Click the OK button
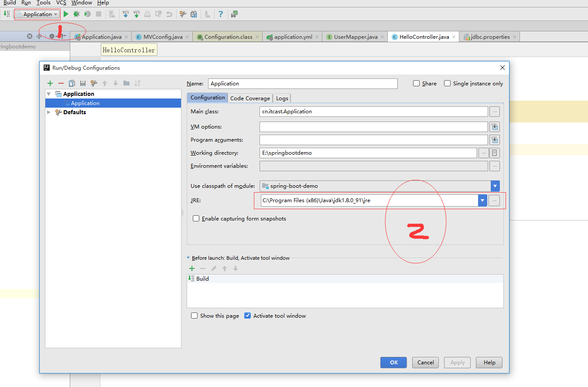588x387 pixels. point(394,363)
